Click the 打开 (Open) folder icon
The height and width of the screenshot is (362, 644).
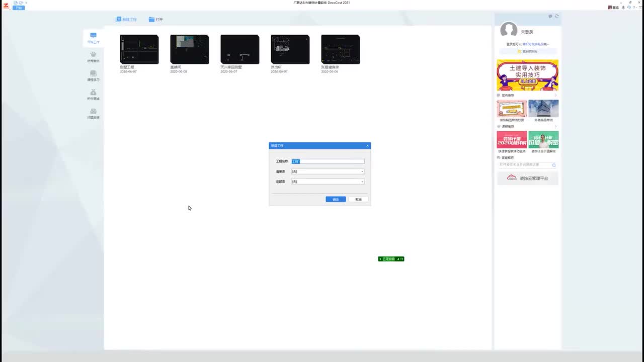[151, 20]
